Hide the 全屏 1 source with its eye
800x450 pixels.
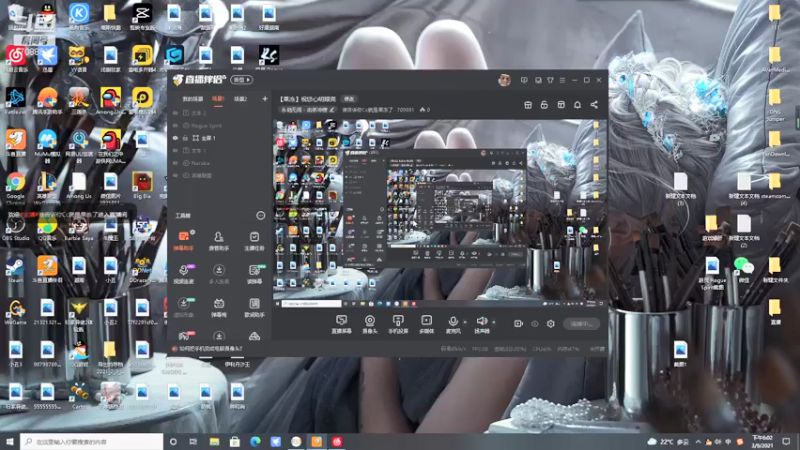click(x=176, y=138)
